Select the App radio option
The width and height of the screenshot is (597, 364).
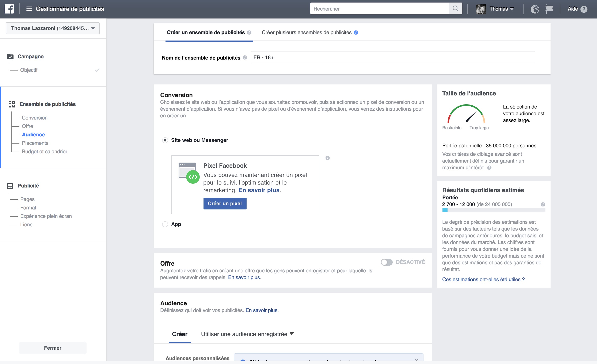tap(165, 224)
